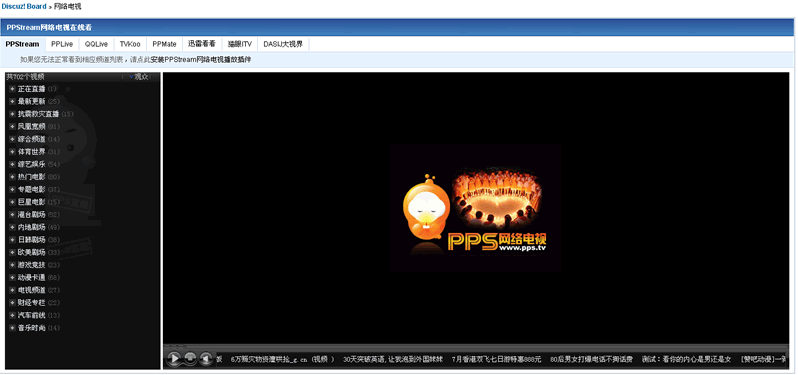Select the 音乐时尚 channel group
This screenshot has height=375, width=798.
32,328
